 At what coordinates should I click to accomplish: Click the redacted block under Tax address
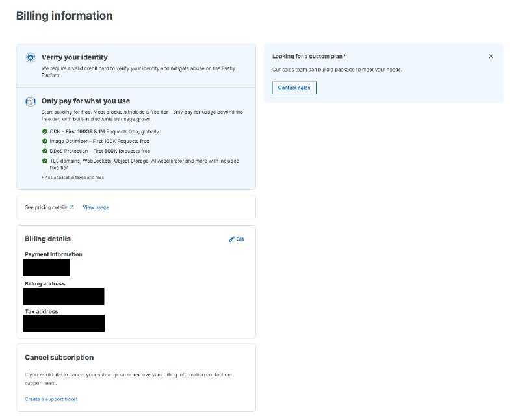click(x=63, y=323)
